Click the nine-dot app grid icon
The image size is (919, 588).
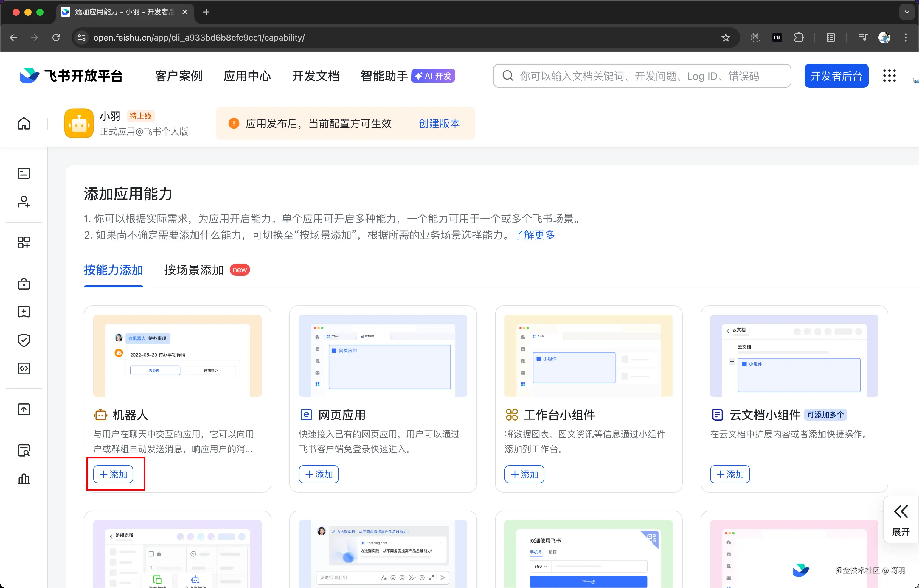pyautogui.click(x=889, y=76)
